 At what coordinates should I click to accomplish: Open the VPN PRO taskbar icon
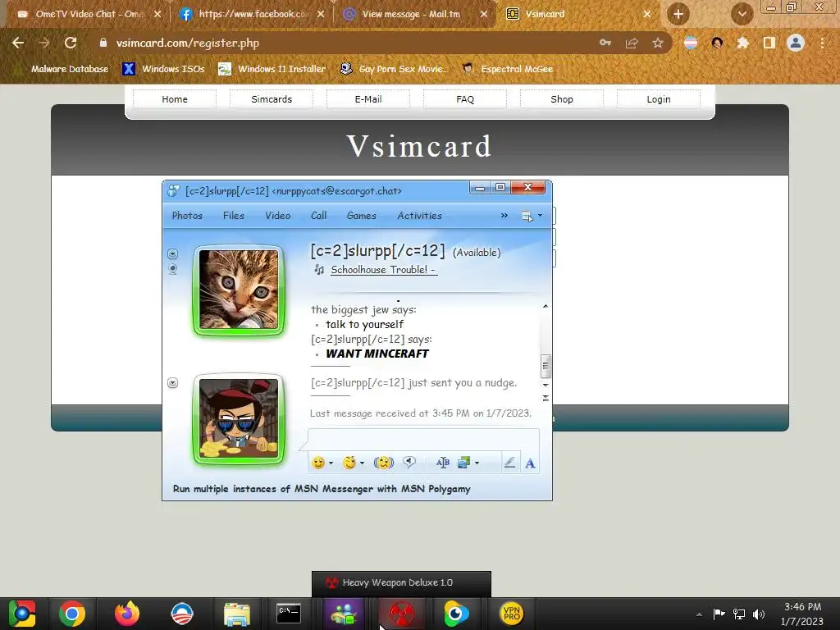pyautogui.click(x=512, y=614)
